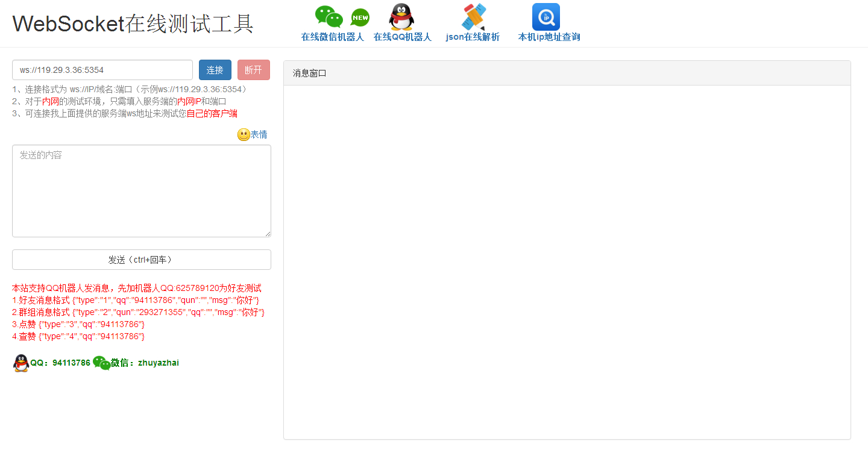Screen dimensions: 868x456
Task: Click the 发送（ctrl+回车）send button
Action: click(142, 260)
